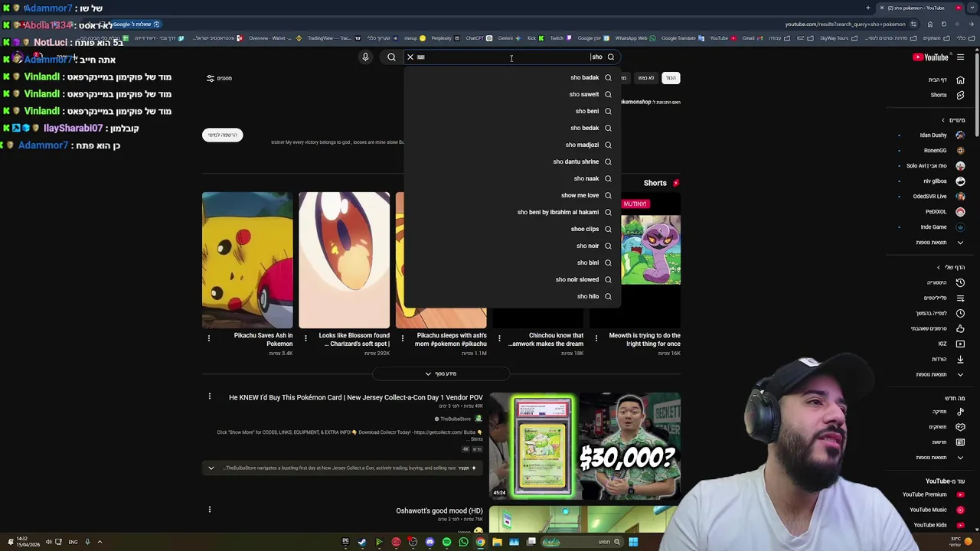Viewport: 980px width, 551px height.
Task: Expand more subscriptions below Inde Game
Action: 940,243
